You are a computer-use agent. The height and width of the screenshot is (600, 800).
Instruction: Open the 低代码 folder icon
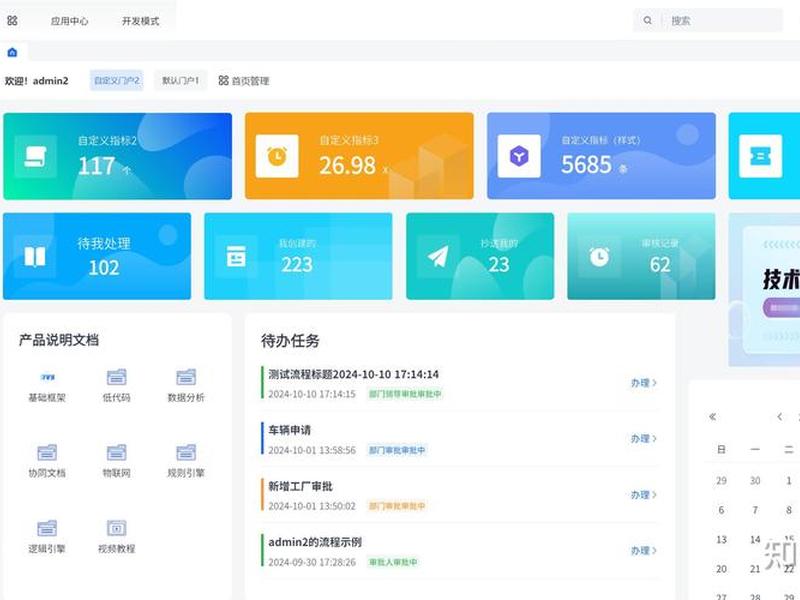click(x=116, y=377)
